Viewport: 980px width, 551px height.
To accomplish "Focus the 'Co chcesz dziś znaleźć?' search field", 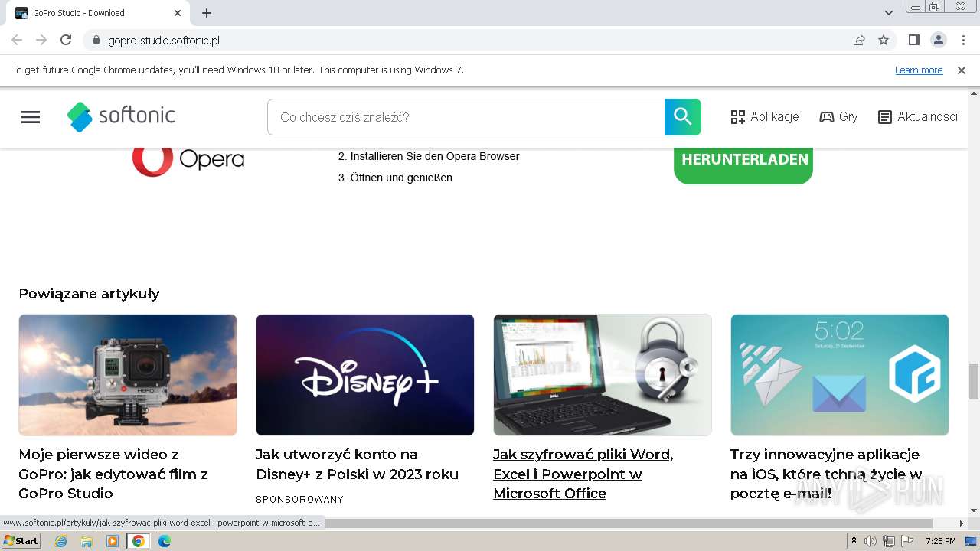I will pos(465,117).
